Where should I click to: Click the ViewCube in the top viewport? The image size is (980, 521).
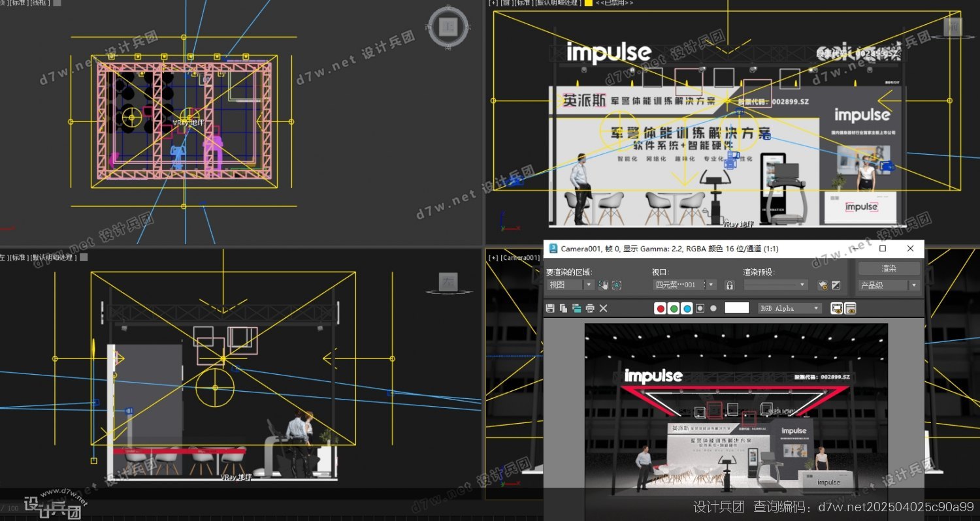tap(448, 27)
